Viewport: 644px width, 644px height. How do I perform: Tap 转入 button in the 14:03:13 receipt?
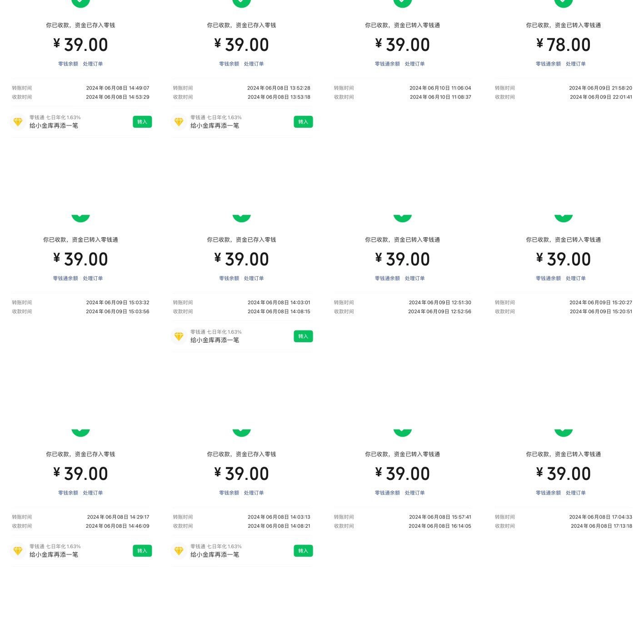(x=303, y=551)
